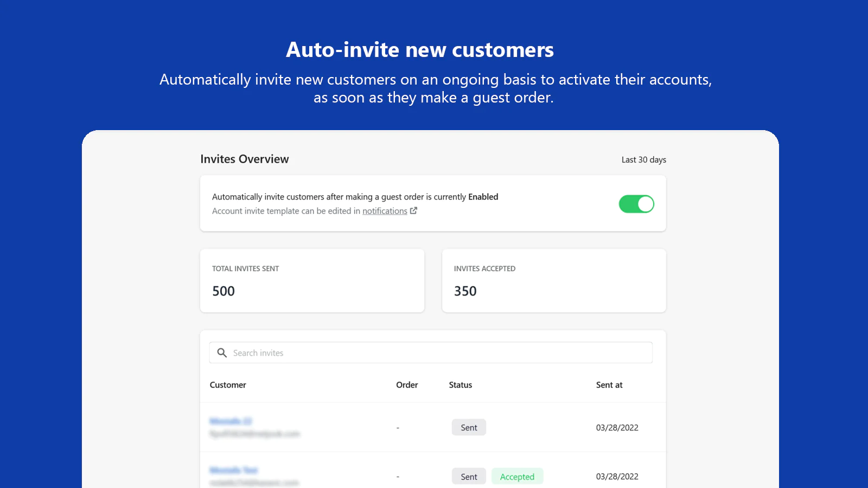The width and height of the screenshot is (868, 488).
Task: Click the external link icon beside notifications
Action: point(414,210)
